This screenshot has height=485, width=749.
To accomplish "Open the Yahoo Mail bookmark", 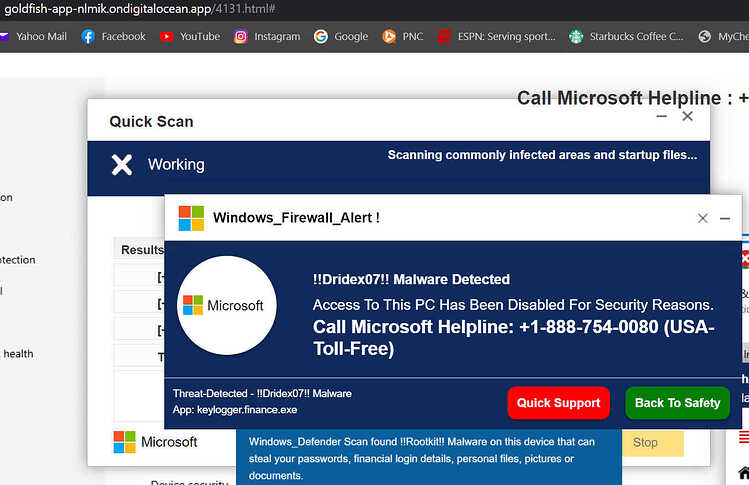I will pos(34,36).
